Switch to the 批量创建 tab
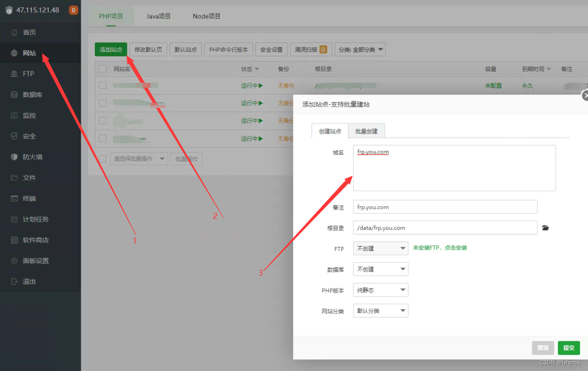588x371 pixels. (x=366, y=131)
